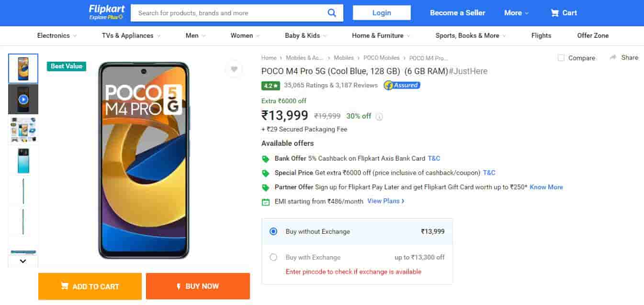Select Buy with Exchange option
The width and height of the screenshot is (644, 305).
pos(273,257)
